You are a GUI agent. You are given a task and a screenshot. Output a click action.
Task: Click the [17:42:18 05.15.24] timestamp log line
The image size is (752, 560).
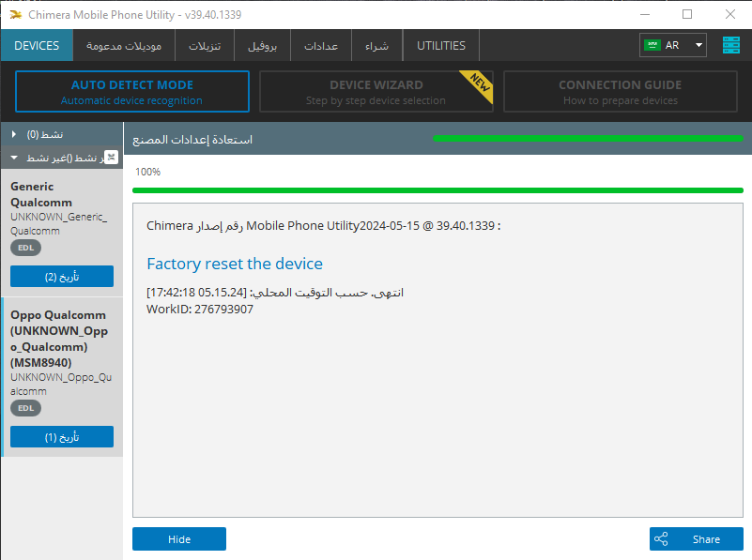pyautogui.click(x=275, y=293)
